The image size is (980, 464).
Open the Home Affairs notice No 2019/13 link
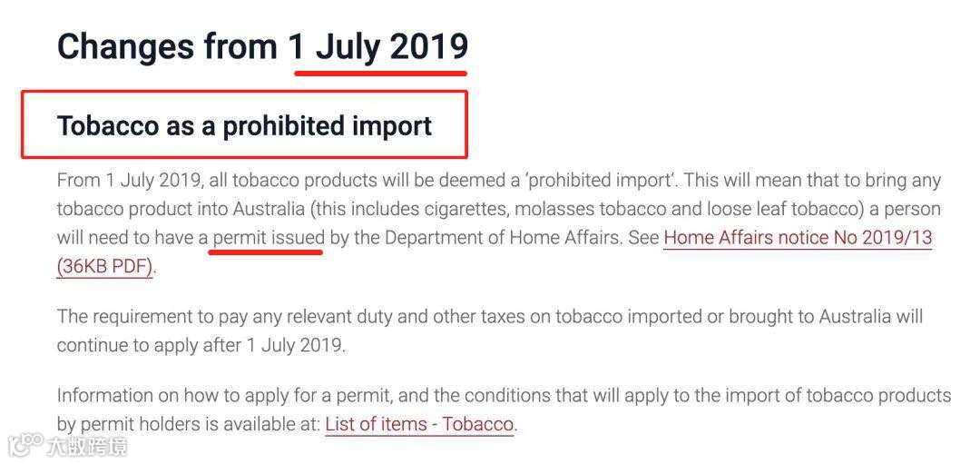point(798,238)
